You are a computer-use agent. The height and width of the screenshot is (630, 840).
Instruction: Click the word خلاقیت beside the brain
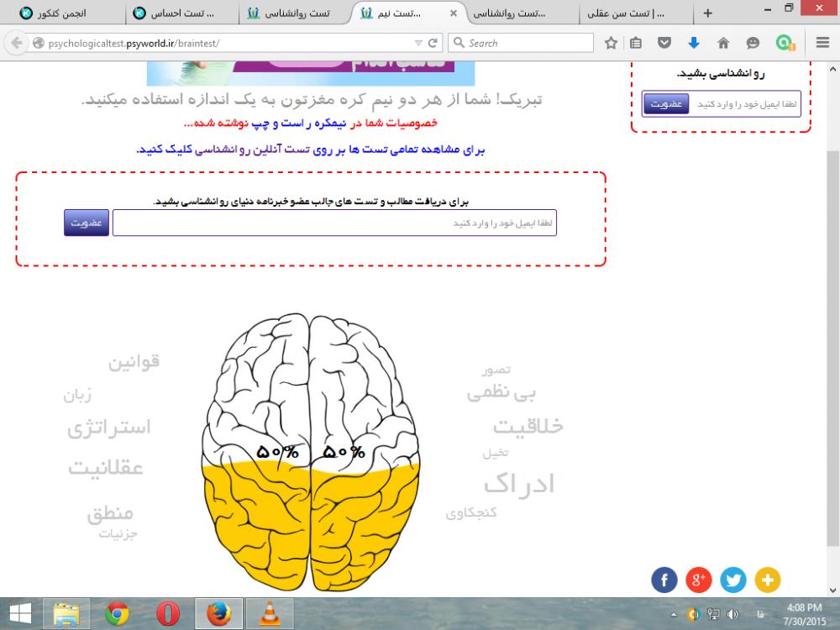click(x=528, y=426)
